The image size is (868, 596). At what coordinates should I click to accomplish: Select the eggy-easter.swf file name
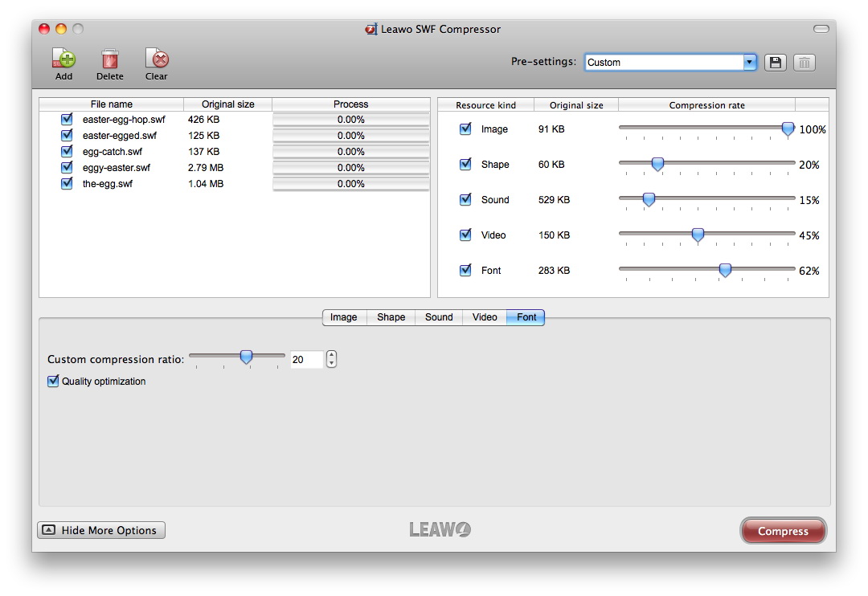(117, 168)
